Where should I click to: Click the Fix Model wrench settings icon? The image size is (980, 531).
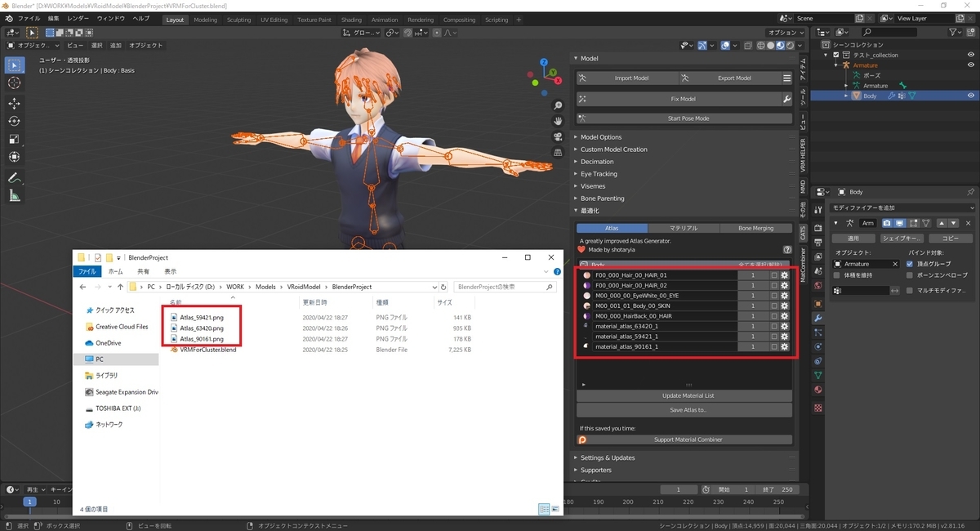tap(786, 99)
